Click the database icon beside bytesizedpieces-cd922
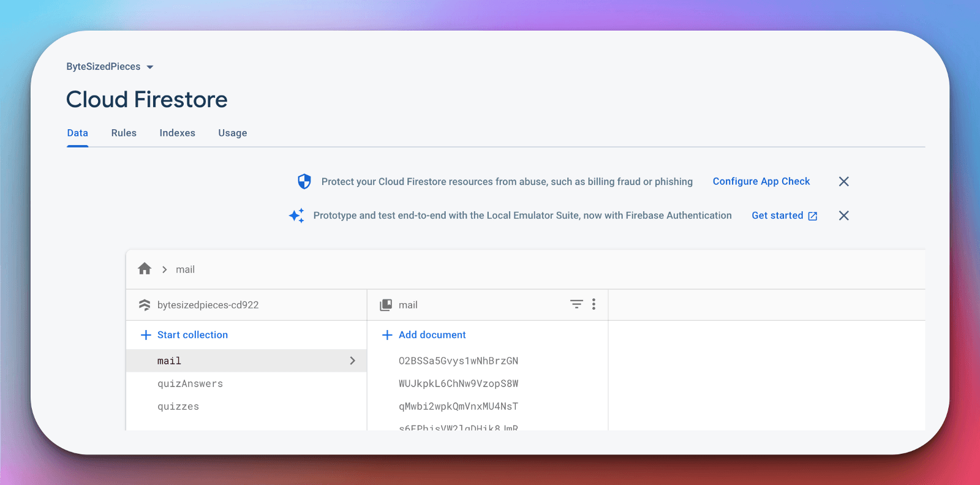 (145, 304)
